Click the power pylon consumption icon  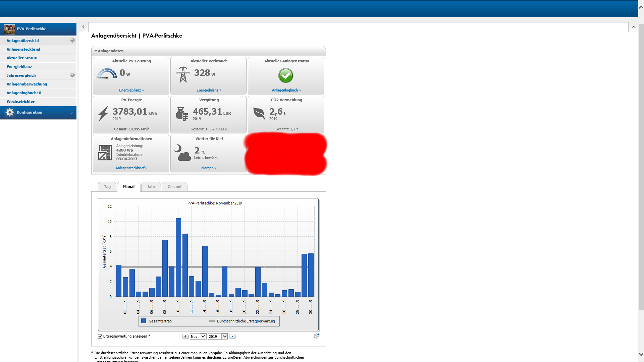[183, 74]
